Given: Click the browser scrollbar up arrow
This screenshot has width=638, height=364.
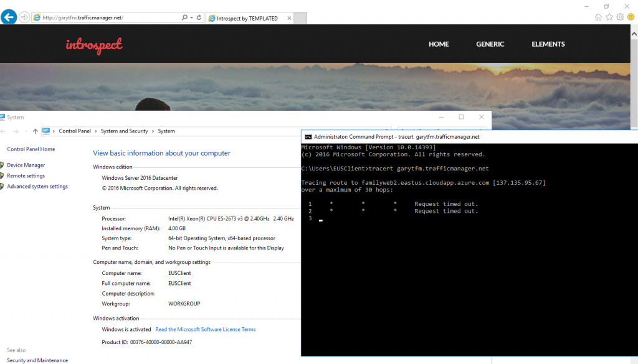Looking at the screenshot, I should coord(634,34).
